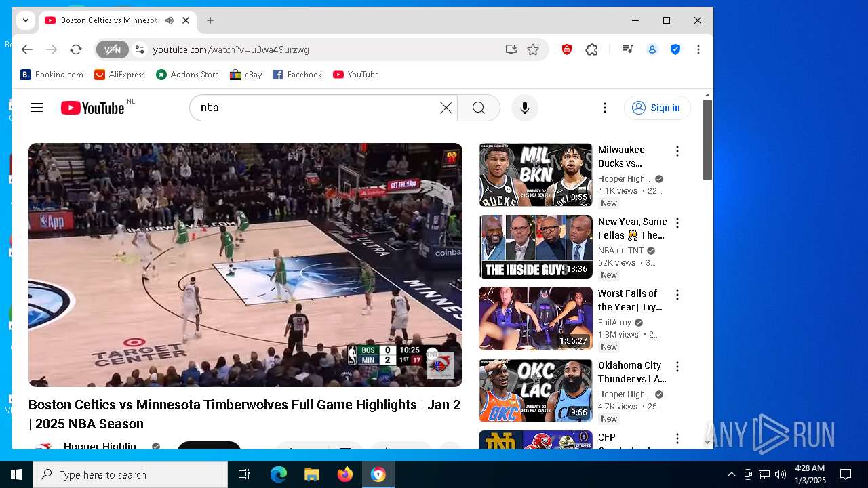Open Worst Fails of the Year thumbnail
The image size is (868, 488).
pyautogui.click(x=536, y=319)
